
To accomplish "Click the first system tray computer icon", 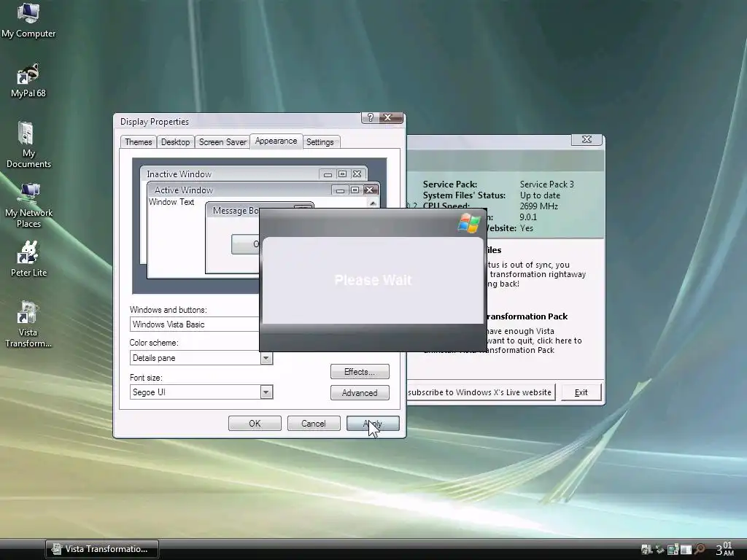I will [646, 550].
